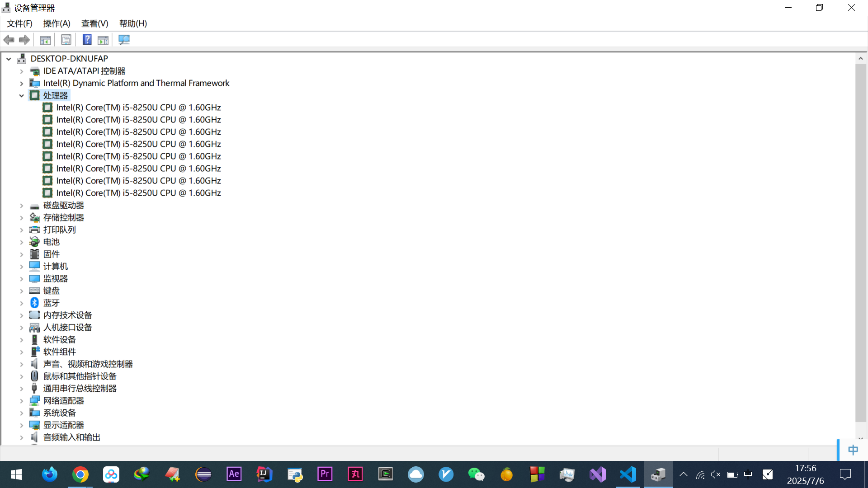The height and width of the screenshot is (488, 868).
Task: Open the WeChat taskbar icon
Action: click(476, 474)
